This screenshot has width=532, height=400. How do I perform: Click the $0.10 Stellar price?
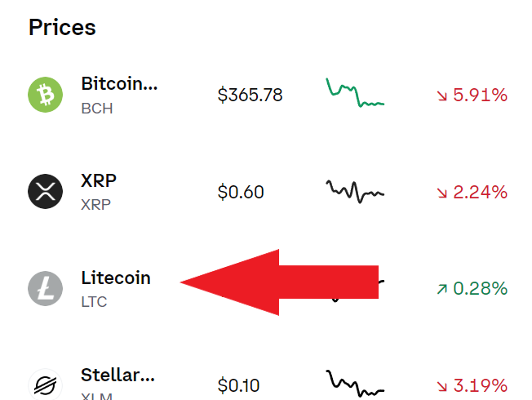[x=239, y=385]
